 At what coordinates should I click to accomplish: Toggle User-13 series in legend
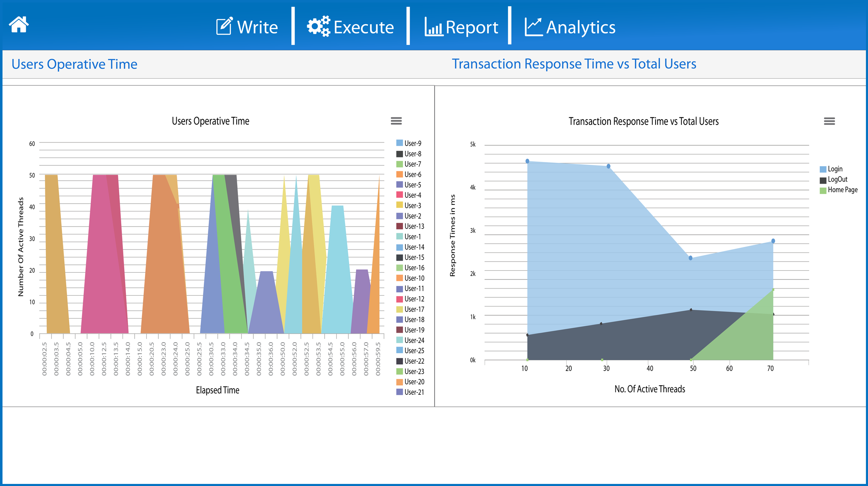410,226
